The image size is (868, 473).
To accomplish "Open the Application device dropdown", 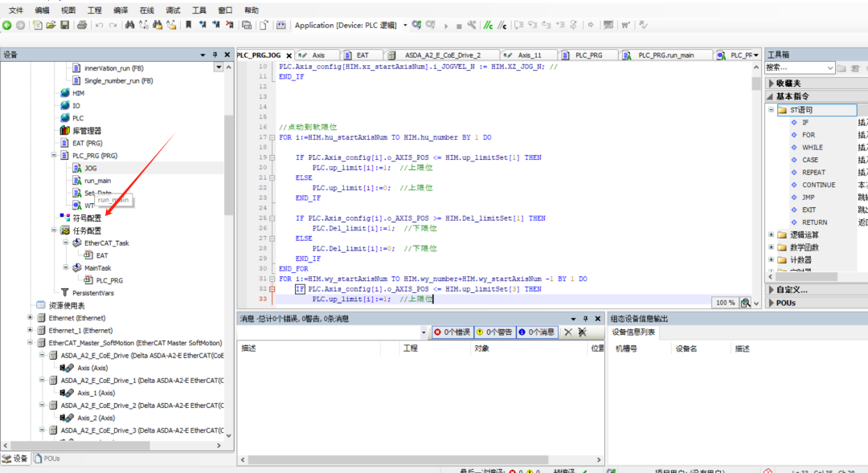I will (405, 25).
